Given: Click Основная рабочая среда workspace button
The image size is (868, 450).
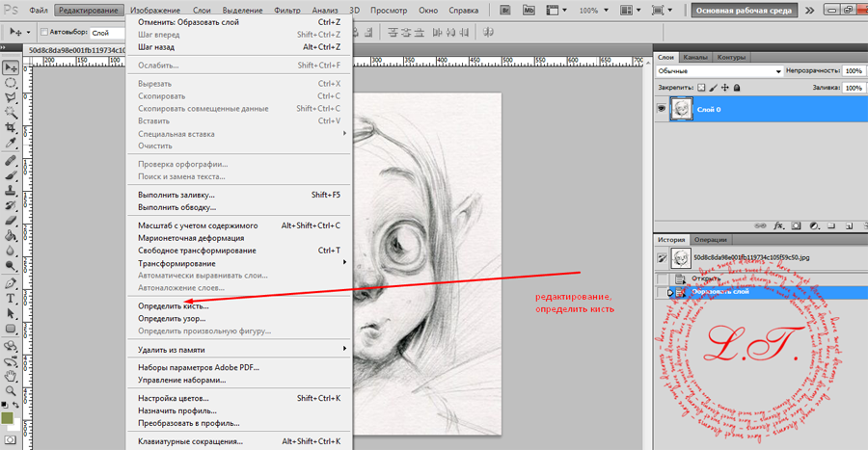Looking at the screenshot, I should pyautogui.click(x=744, y=10).
